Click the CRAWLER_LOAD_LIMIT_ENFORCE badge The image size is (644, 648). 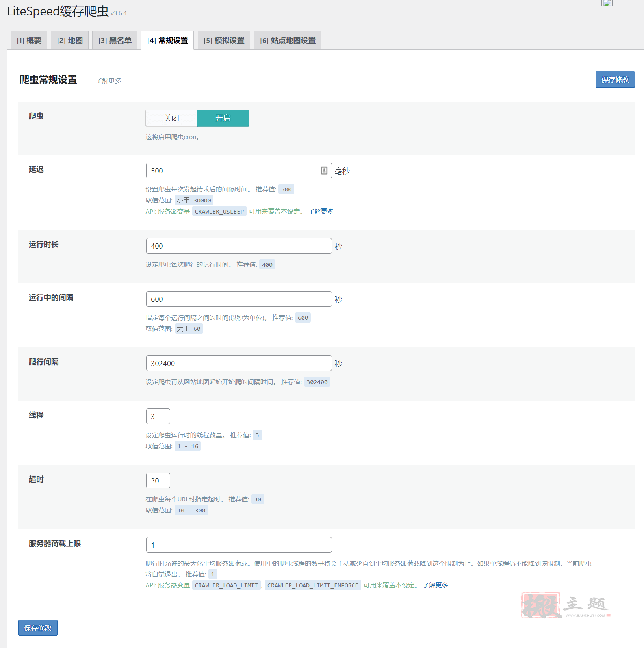tap(313, 585)
